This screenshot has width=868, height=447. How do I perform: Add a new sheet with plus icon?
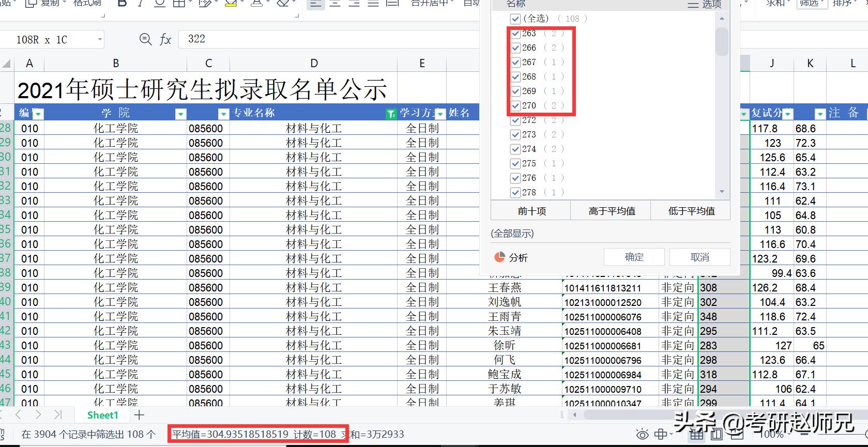[x=139, y=414]
